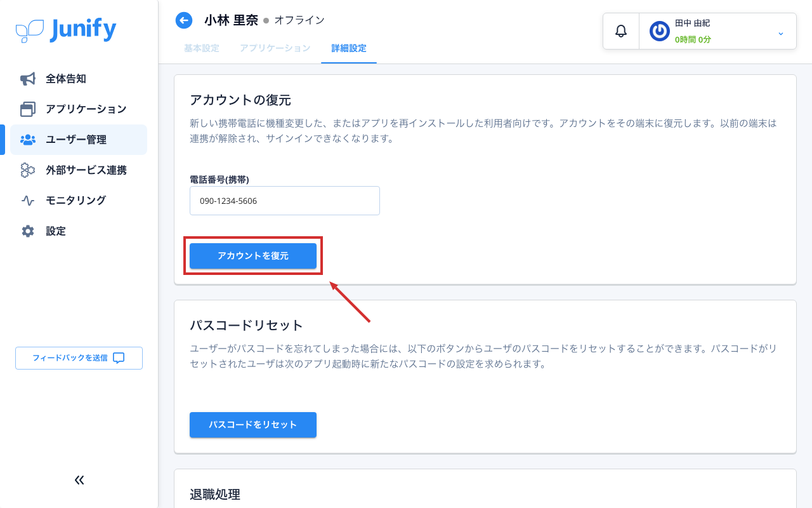The width and height of the screenshot is (812, 508).
Task: Click the フィードバックを送信 button
Action: click(79, 358)
